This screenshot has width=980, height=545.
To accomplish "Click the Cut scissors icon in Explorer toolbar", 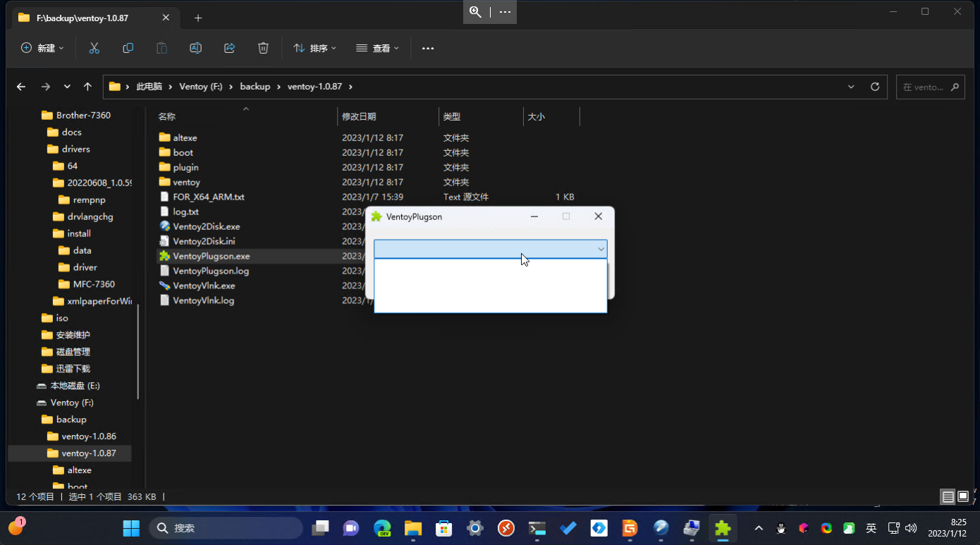I will tap(94, 48).
